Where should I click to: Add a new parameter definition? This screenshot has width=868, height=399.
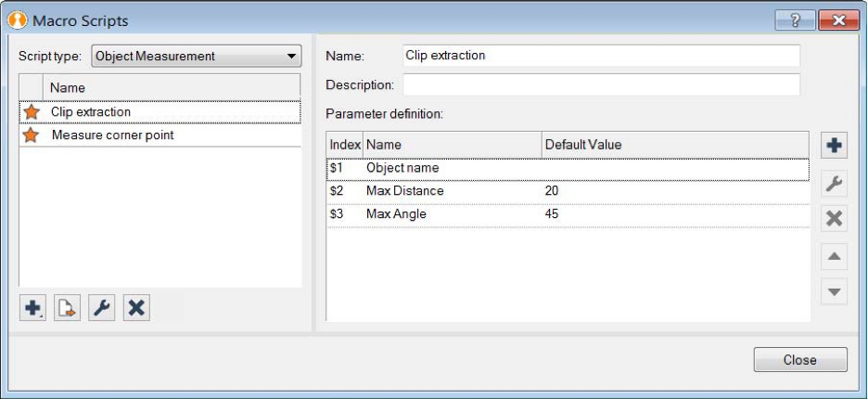(x=834, y=146)
